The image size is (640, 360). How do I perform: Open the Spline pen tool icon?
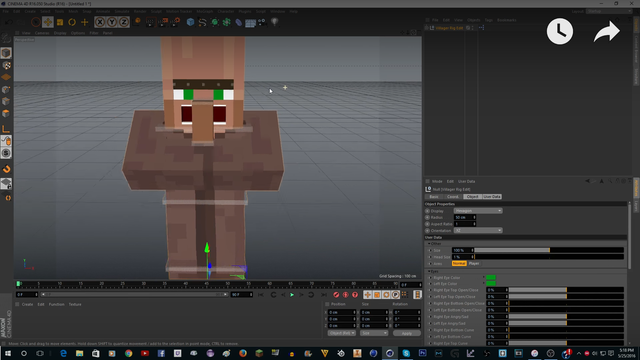(202, 22)
